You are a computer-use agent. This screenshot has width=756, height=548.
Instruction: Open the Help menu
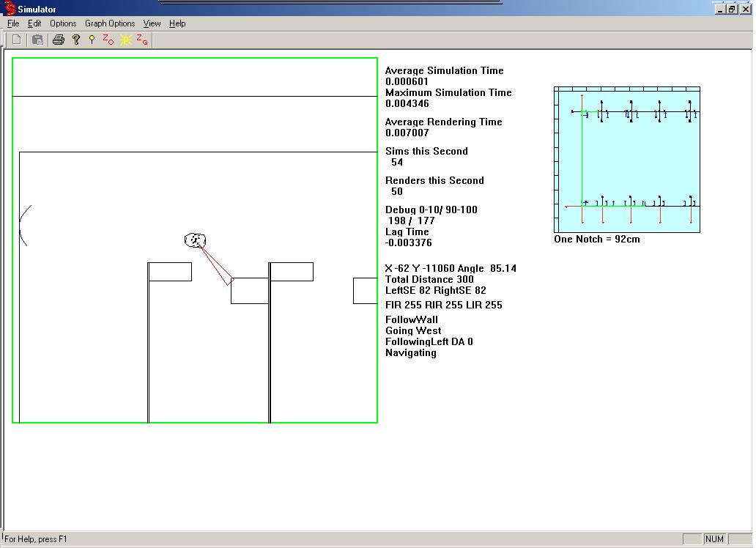click(x=177, y=23)
